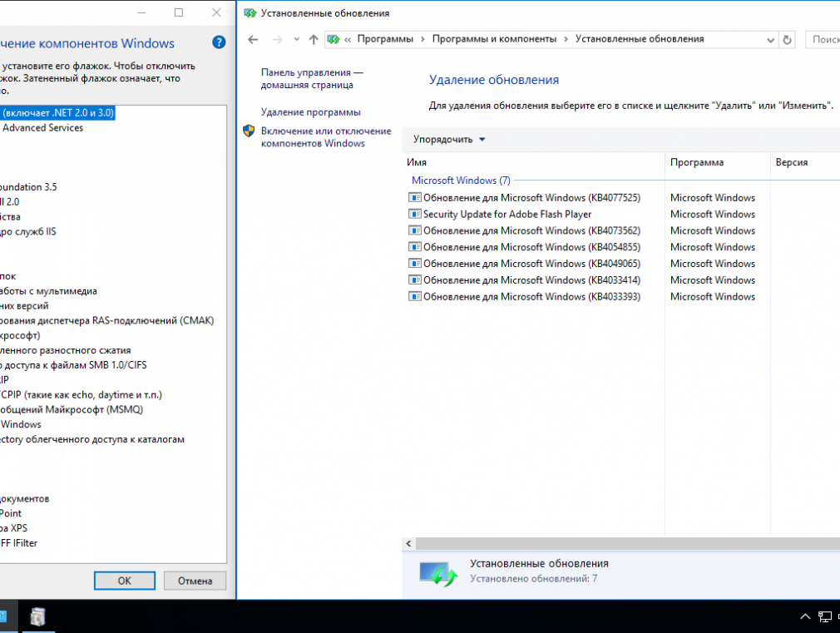Select update KB4033393 icon
The width and height of the screenshot is (840, 633).
pyautogui.click(x=415, y=296)
